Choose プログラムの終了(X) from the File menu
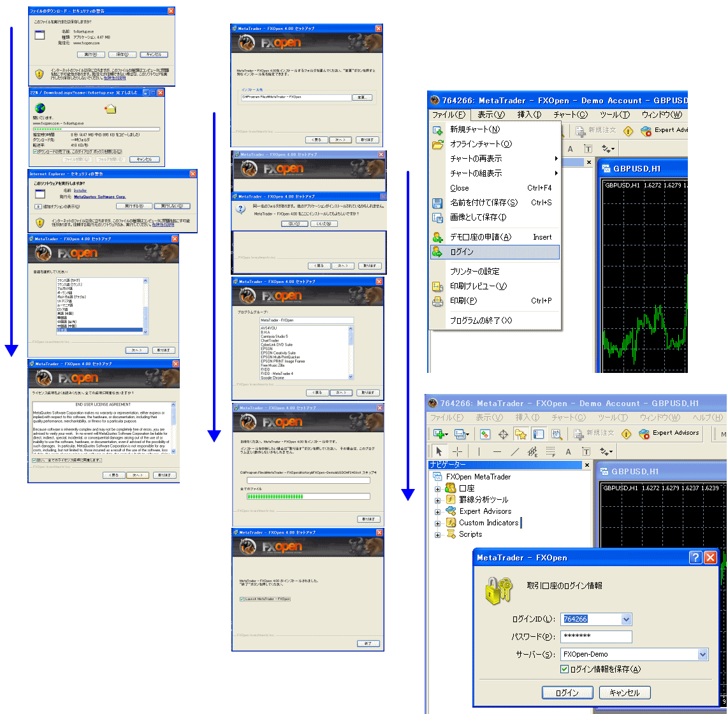The width and height of the screenshot is (728, 714). (495, 320)
